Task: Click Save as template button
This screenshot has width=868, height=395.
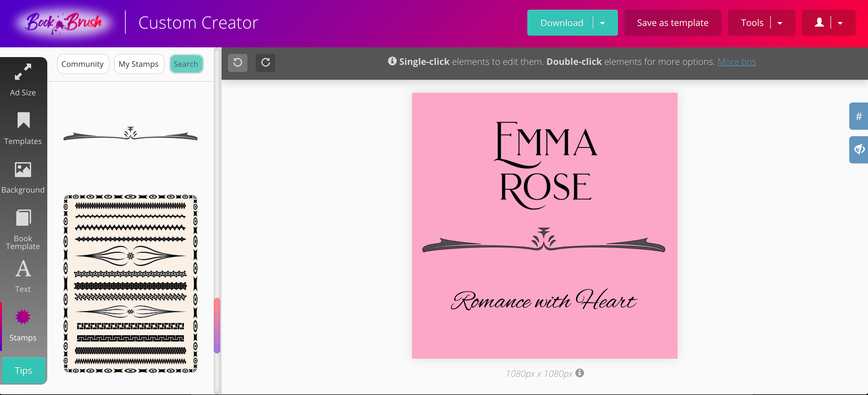Action: tap(673, 23)
